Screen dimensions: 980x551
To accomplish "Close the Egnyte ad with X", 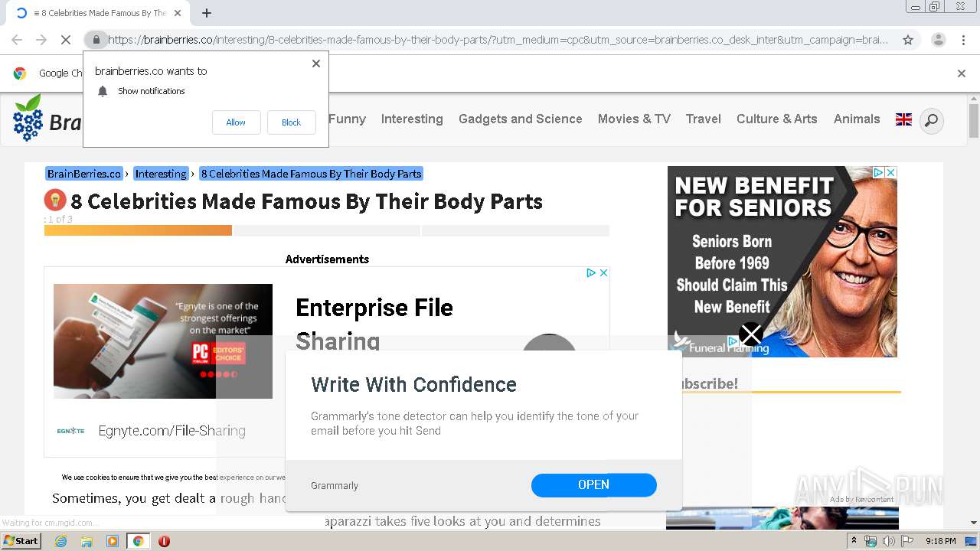I will pos(603,272).
